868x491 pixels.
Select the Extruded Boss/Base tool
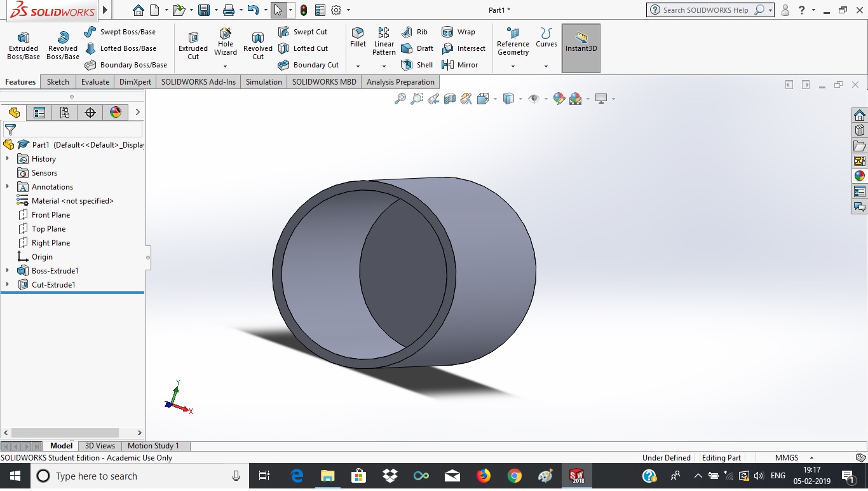click(x=24, y=45)
